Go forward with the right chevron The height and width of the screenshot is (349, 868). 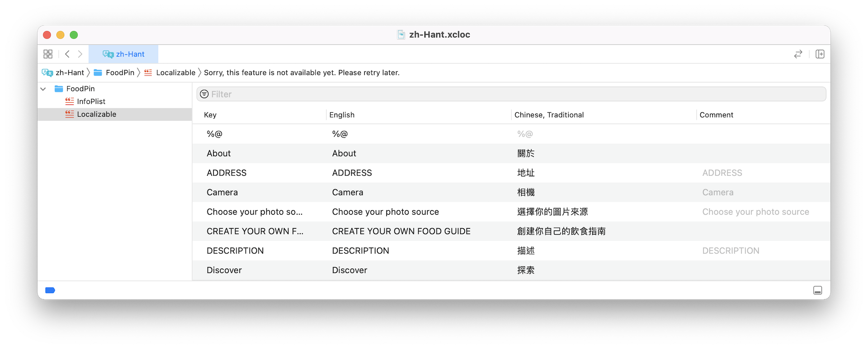coord(80,54)
